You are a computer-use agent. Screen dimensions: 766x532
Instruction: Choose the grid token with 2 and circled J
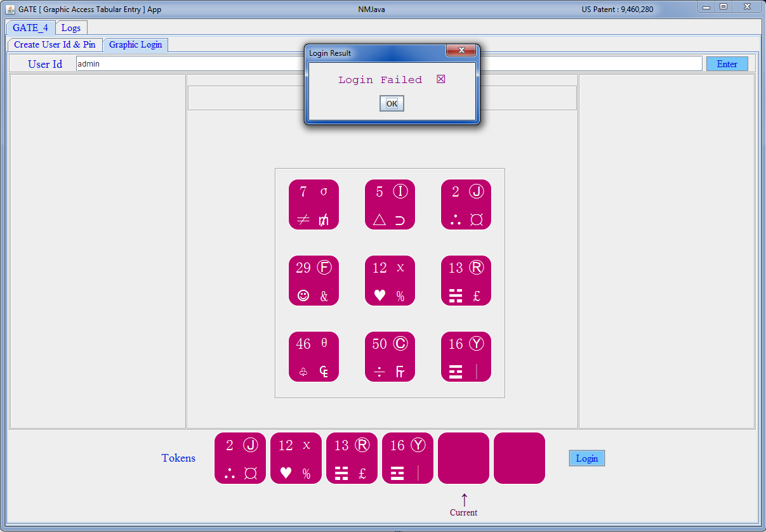466,204
